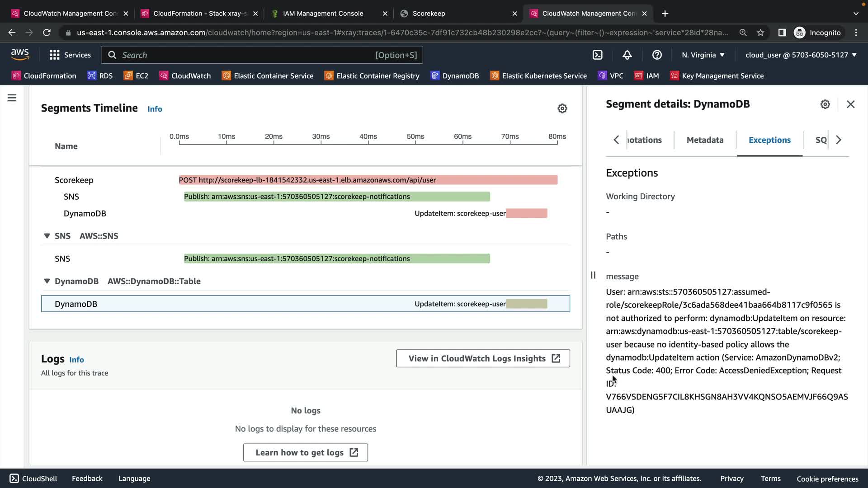Open the CloudShell terminal icon in header
Screen dimensions: 868x488
[x=597, y=55]
